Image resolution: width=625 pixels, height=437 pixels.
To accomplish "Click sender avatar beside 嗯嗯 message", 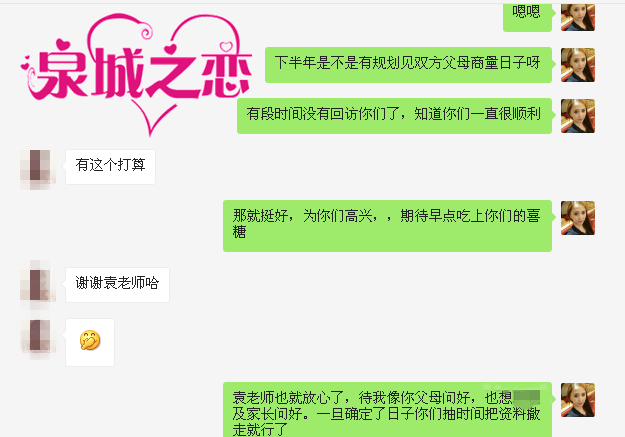I will tap(578, 17).
